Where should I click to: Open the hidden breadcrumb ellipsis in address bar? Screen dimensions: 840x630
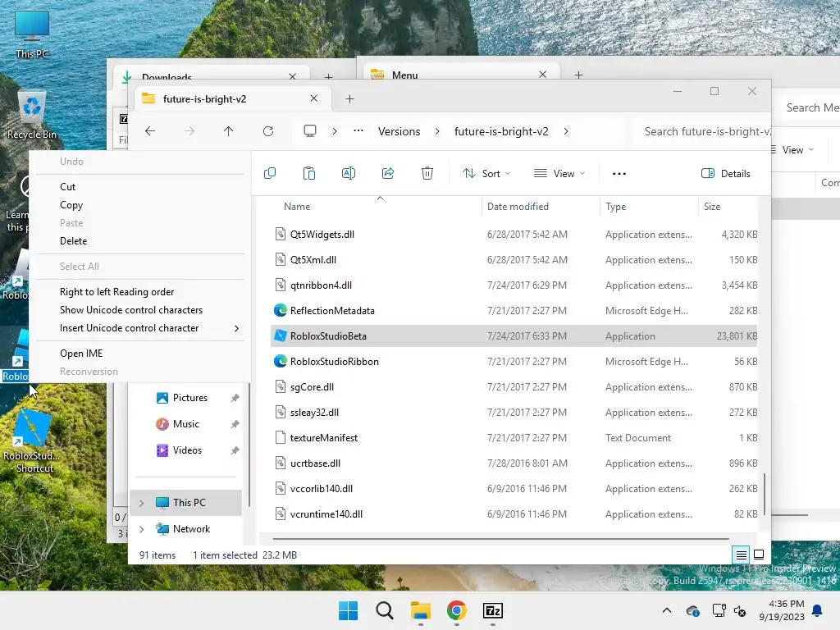[x=358, y=131]
